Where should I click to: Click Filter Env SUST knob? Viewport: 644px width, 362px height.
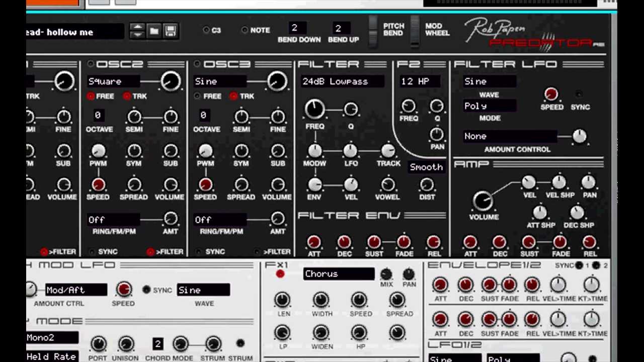point(374,242)
